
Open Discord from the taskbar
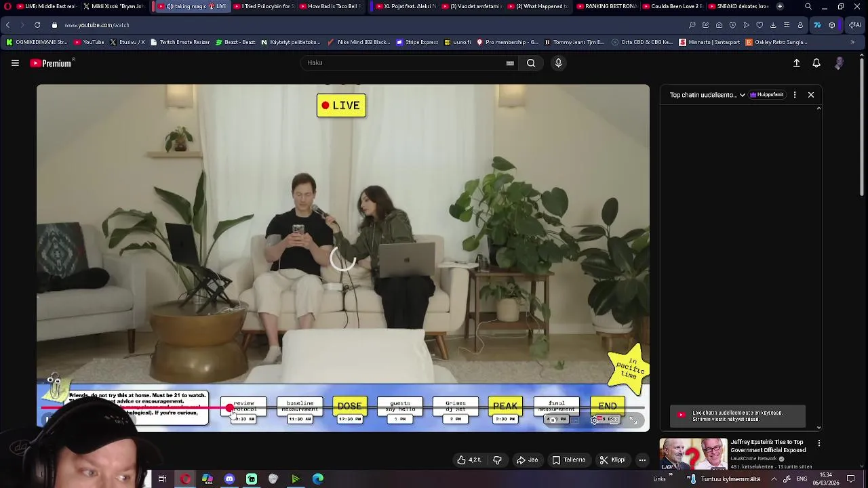tap(229, 479)
